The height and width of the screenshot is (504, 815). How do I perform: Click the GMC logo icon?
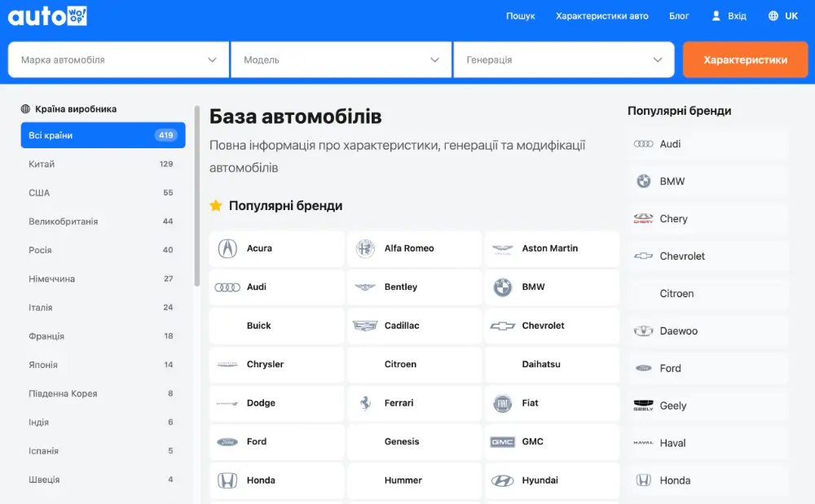pos(503,442)
